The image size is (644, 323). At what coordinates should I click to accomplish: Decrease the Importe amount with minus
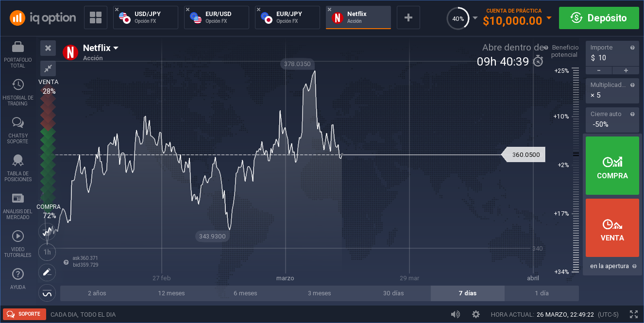(599, 70)
